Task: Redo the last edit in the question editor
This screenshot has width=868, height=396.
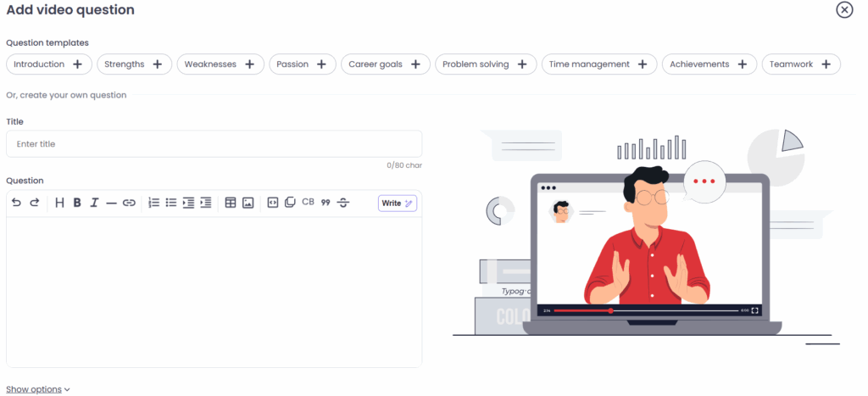Action: click(x=34, y=203)
